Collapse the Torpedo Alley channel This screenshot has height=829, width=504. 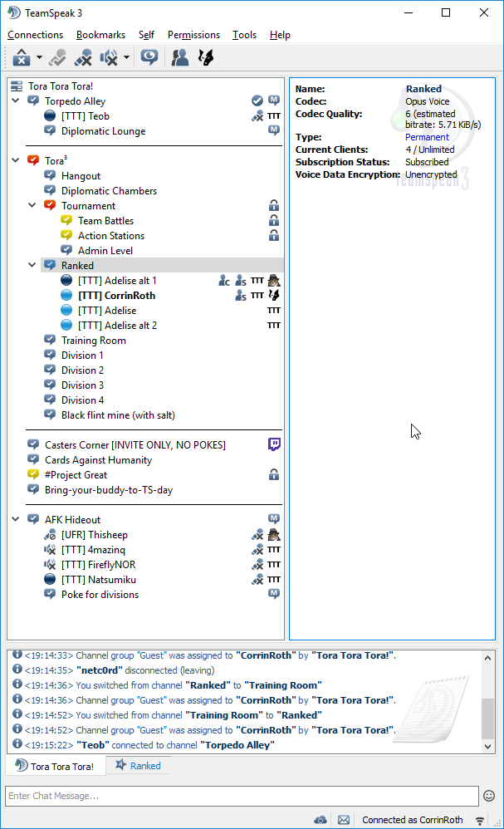(x=15, y=101)
